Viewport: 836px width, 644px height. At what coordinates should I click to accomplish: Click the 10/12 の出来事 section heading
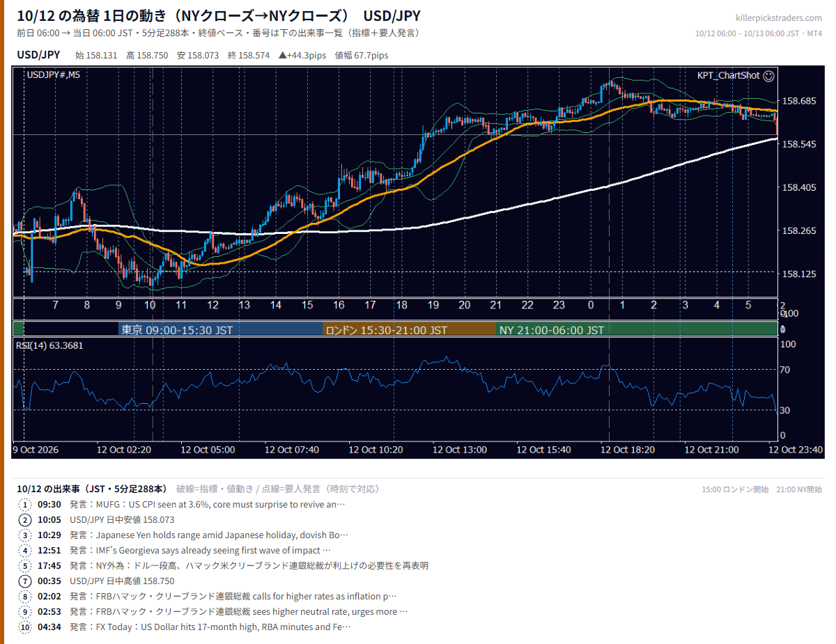tap(92, 489)
